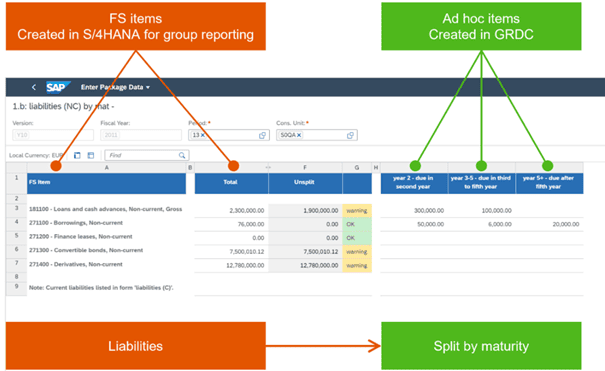Screen dimensions: 605x371
Task: Click the Total cell 76,000.00
Action: (x=232, y=224)
